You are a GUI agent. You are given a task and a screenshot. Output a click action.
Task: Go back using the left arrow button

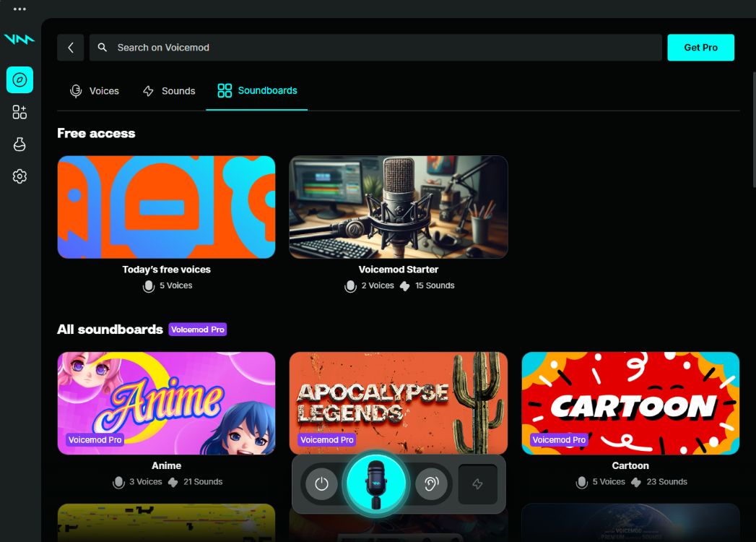tap(70, 47)
